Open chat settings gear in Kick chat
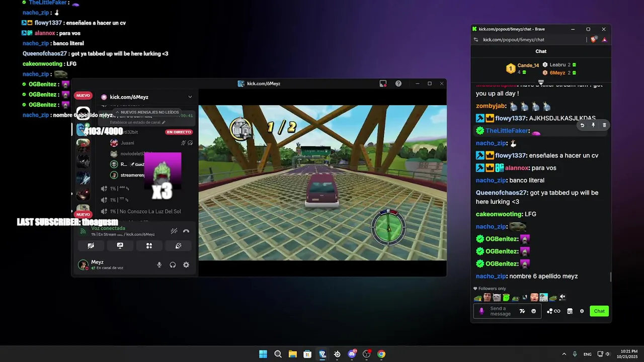This screenshot has width=644, height=362. click(582, 311)
